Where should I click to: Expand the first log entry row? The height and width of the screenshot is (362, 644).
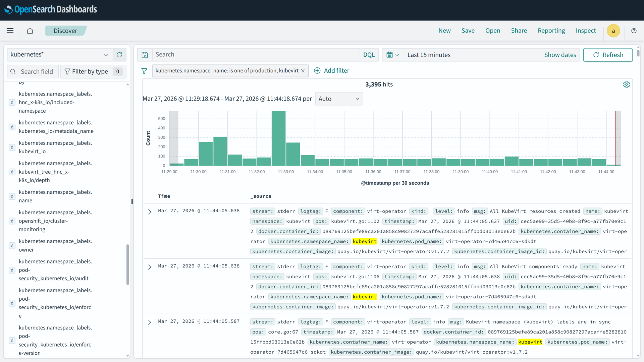150,212
